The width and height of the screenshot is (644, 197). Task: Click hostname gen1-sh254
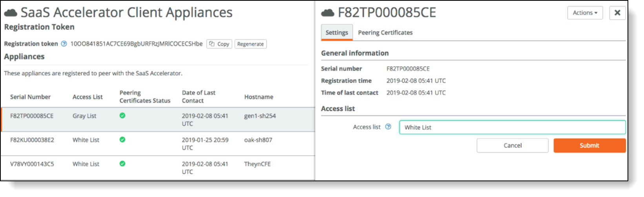coord(260,116)
